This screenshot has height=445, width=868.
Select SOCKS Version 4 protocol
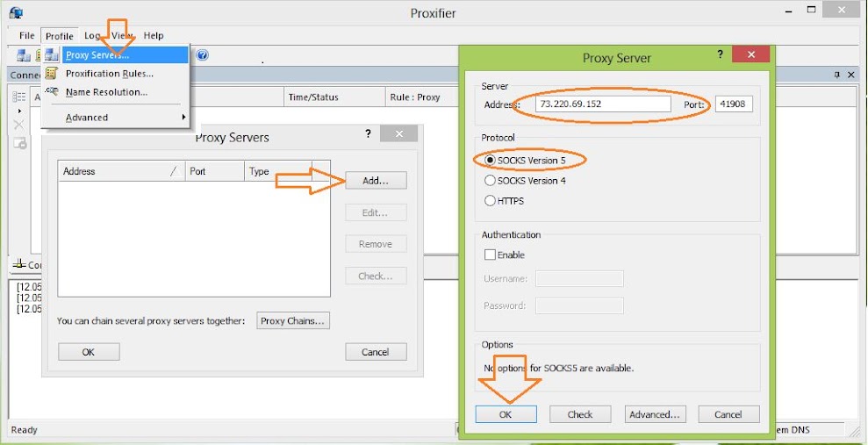click(x=526, y=181)
